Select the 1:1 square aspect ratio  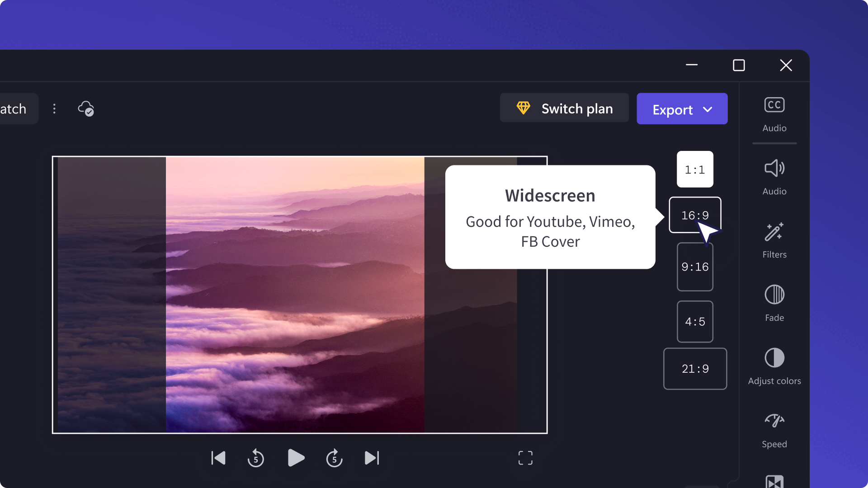coord(694,169)
